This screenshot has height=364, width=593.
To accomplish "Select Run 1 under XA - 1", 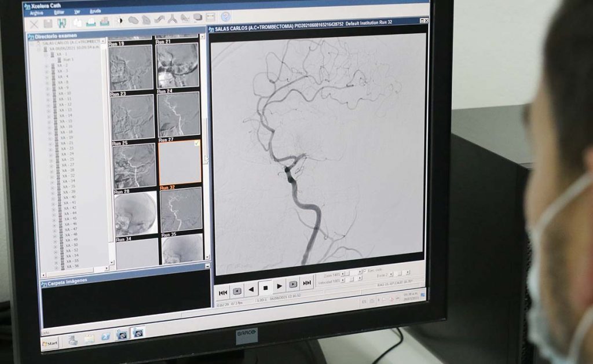I will coord(68,60).
